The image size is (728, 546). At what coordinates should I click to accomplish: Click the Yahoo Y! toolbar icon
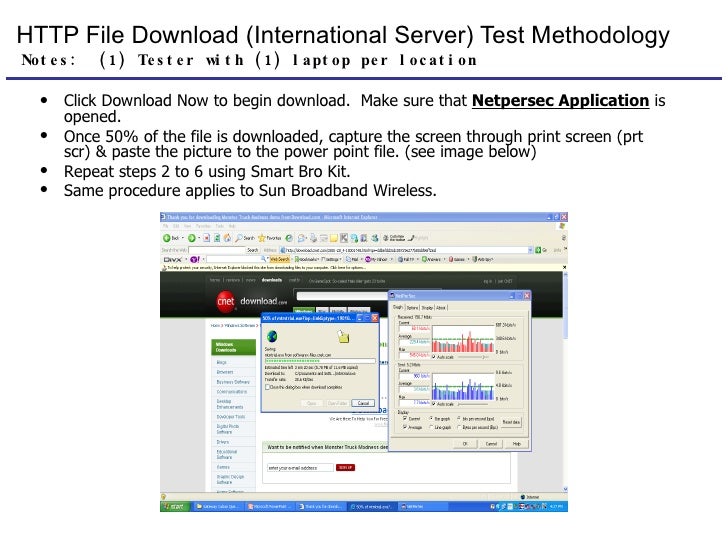pyautogui.click(x=195, y=260)
